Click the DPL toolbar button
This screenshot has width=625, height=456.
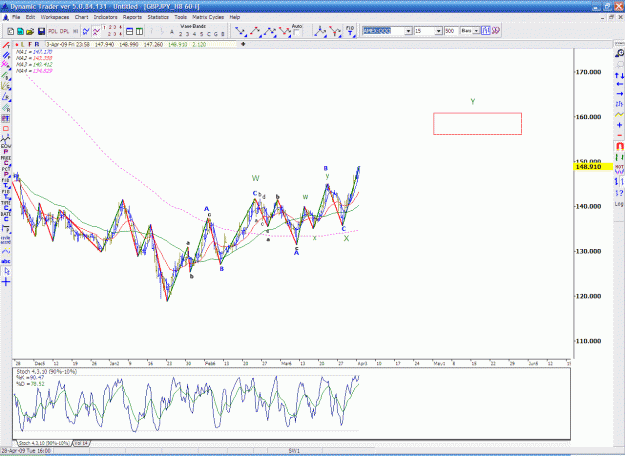click(64, 31)
